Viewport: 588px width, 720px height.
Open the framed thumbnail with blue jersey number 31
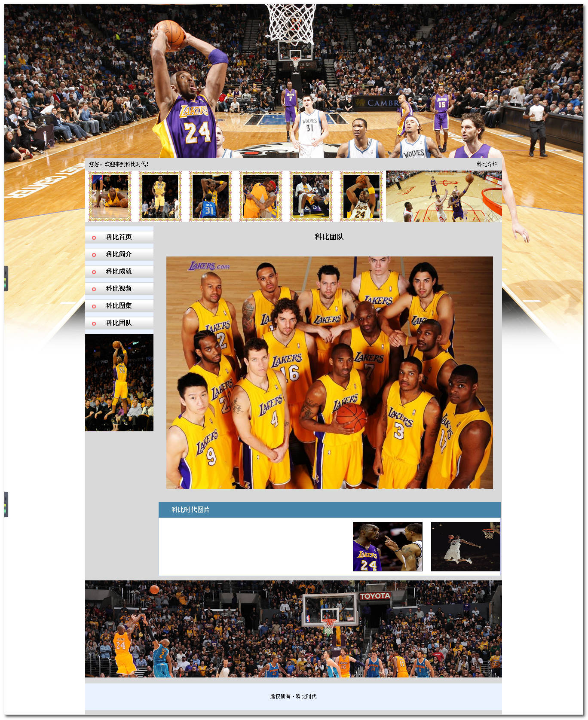pyautogui.click(x=210, y=196)
